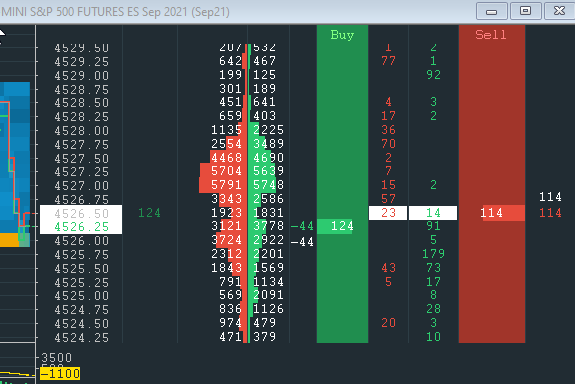The width and height of the screenshot is (575, 384).
Task: Select the 4526.50 price row
Action: (x=81, y=213)
